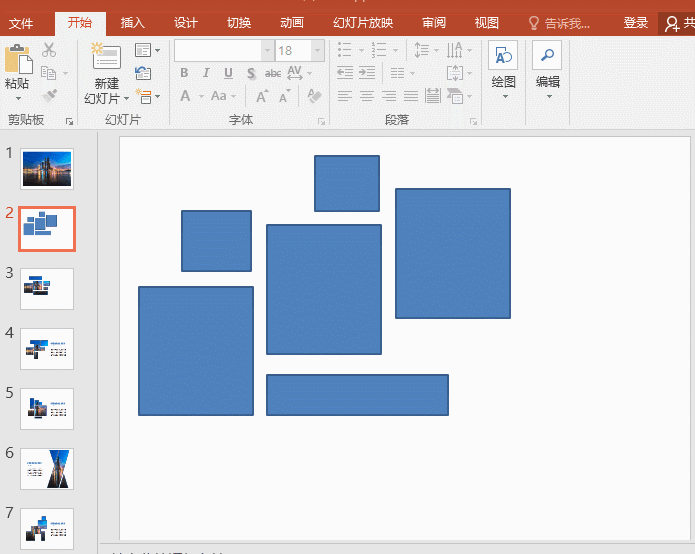Click the Decrease List Level icon

345,72
